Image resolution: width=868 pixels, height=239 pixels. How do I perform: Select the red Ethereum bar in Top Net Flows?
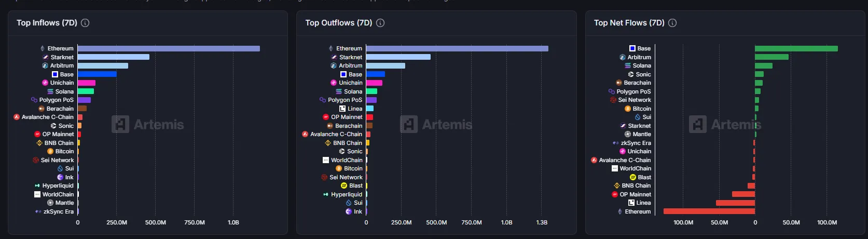(709, 211)
